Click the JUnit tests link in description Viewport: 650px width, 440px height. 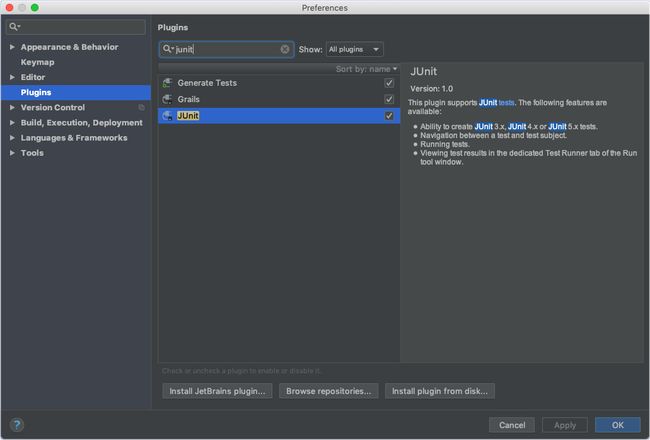point(497,102)
